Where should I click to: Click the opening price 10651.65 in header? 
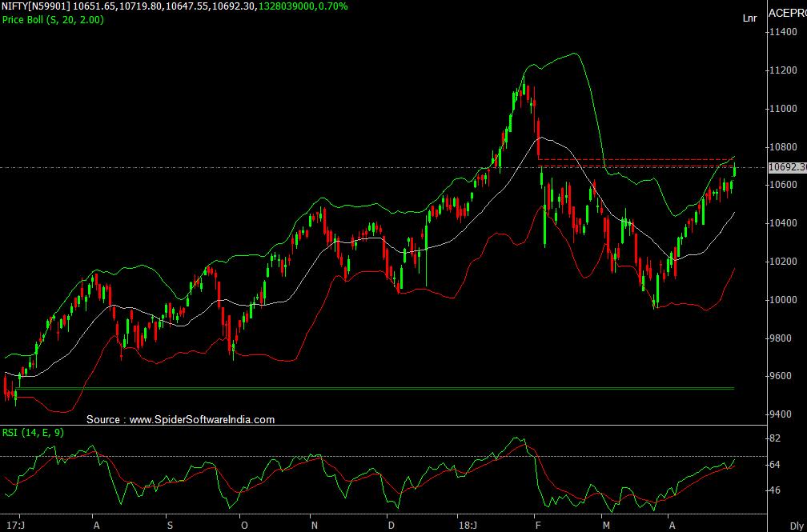[x=94, y=6]
